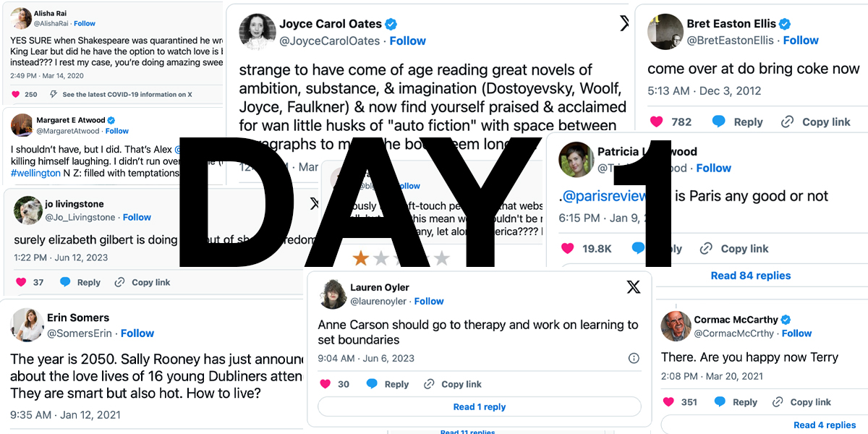Like the Cormac McCarthy tweet via heart icon
Image resolution: width=868 pixels, height=434 pixels.
tap(668, 402)
